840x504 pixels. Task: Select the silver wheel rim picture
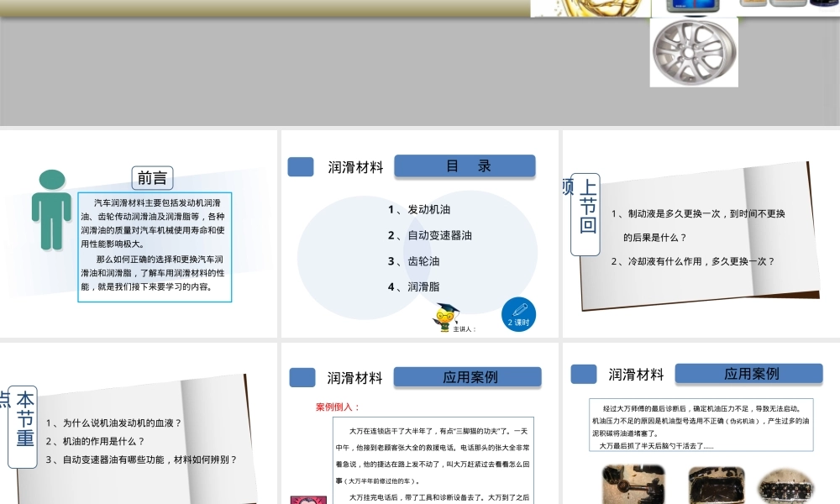(x=694, y=52)
